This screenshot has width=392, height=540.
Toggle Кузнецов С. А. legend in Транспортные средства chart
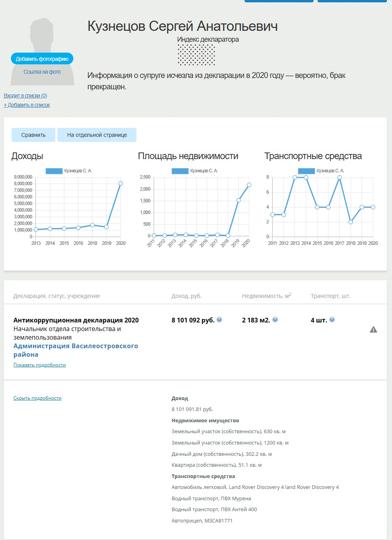click(321, 171)
